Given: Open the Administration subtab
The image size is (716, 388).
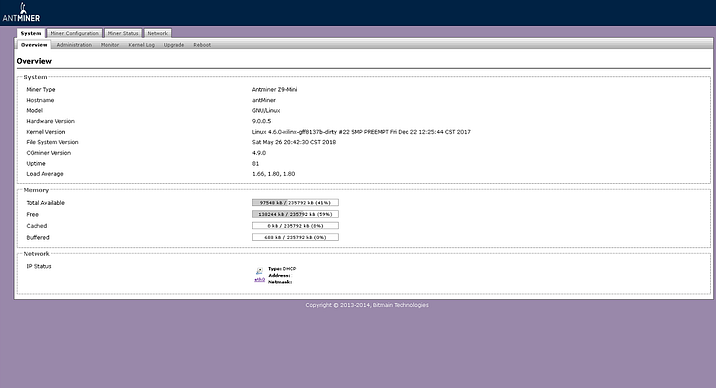Looking at the screenshot, I should coord(74,45).
